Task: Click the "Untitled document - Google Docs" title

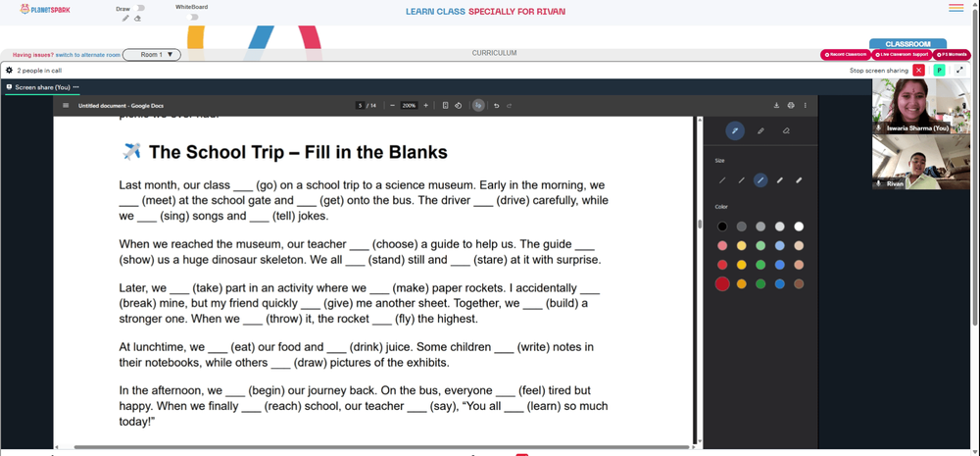Action: click(121, 106)
